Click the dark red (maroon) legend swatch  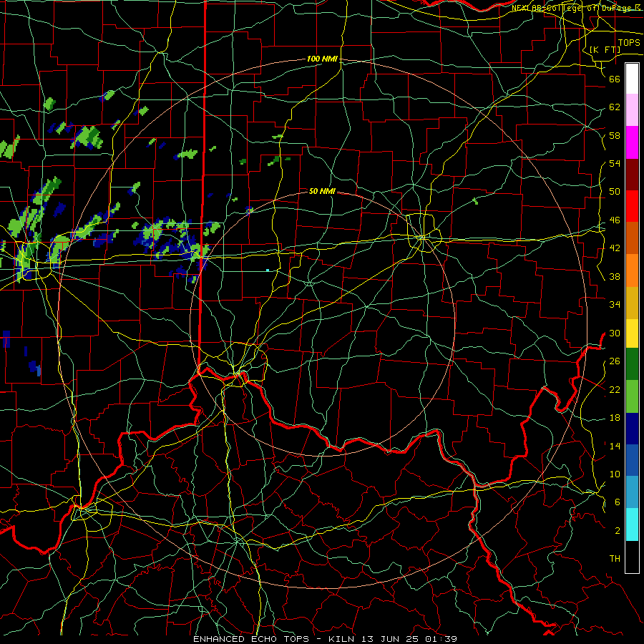pos(632,175)
